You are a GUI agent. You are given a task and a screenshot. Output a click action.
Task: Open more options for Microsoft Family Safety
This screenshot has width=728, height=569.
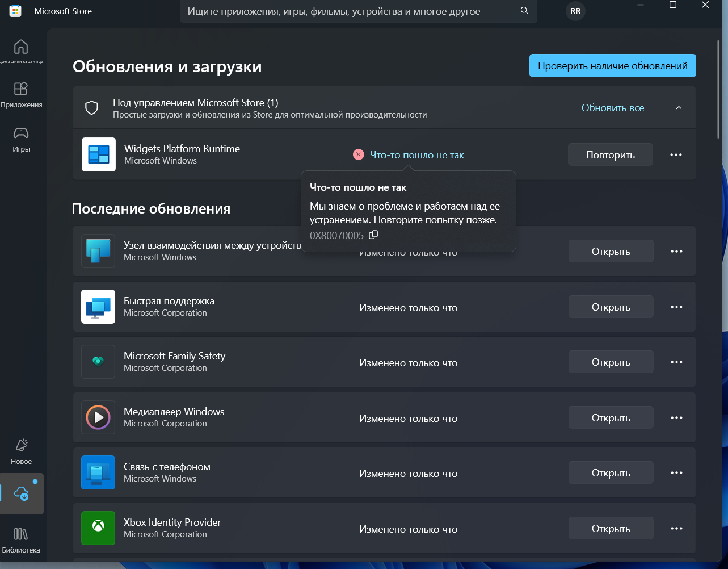coord(676,362)
